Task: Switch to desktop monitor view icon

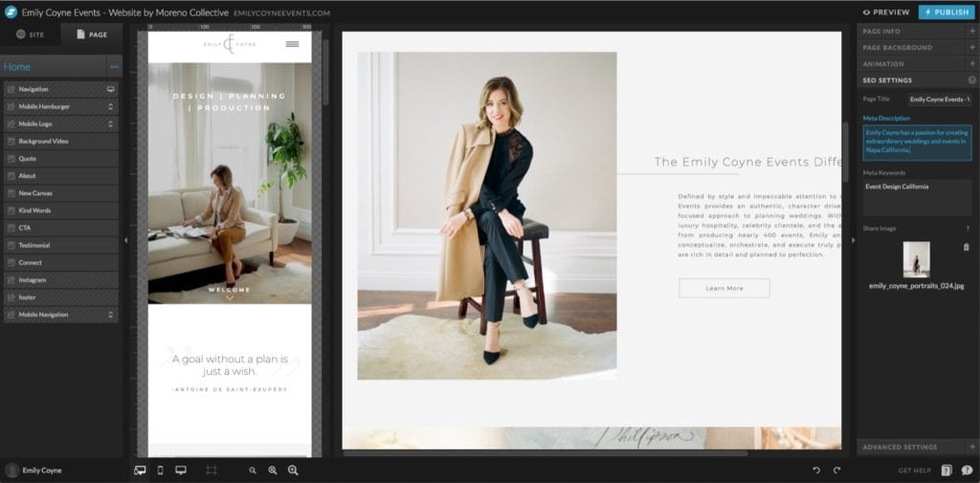Action: click(x=180, y=471)
